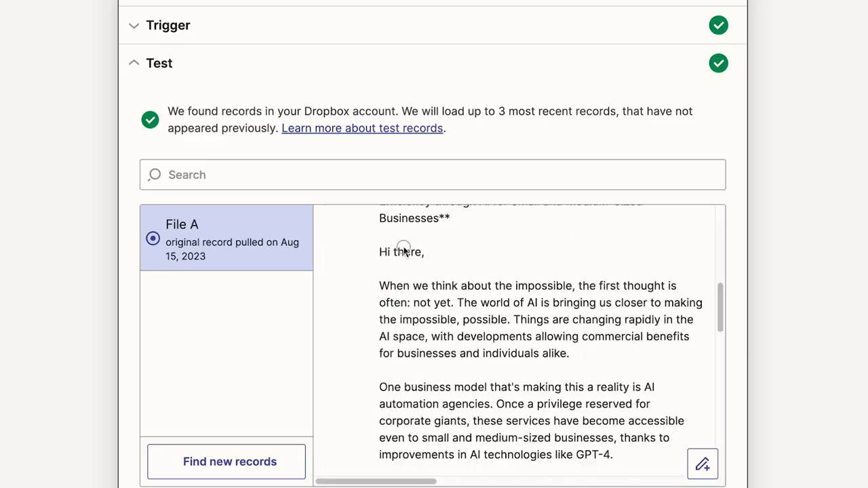This screenshot has height=488, width=868.
Task: Click the vertical scrollbar in record preview
Action: click(x=719, y=307)
